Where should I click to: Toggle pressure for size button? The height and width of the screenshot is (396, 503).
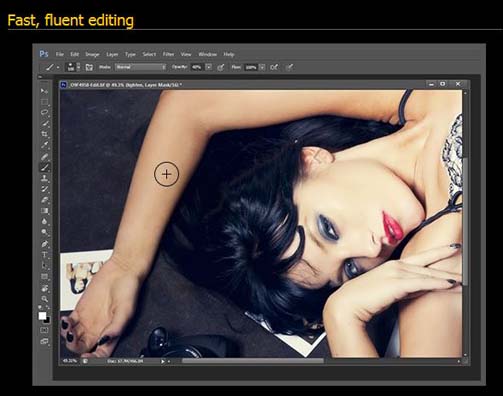[x=290, y=67]
